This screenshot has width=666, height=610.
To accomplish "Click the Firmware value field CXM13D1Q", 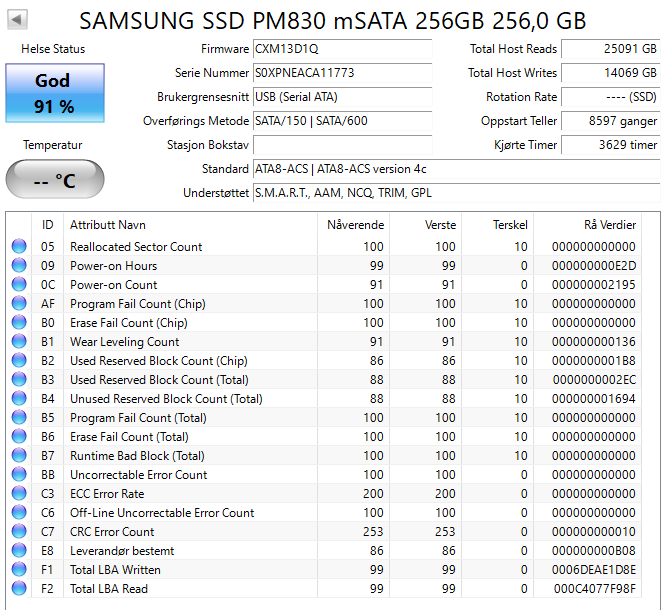I will pyautogui.click(x=342, y=49).
